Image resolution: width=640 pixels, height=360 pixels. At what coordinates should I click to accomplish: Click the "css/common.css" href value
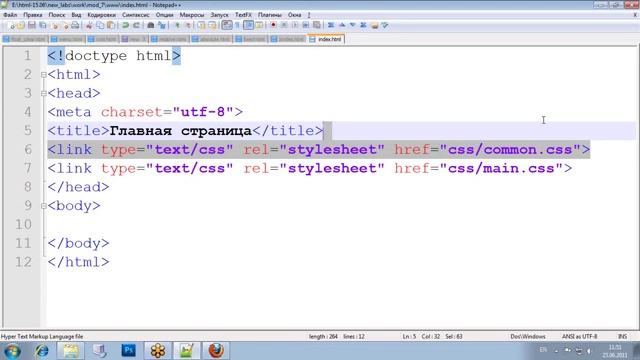[511, 150]
